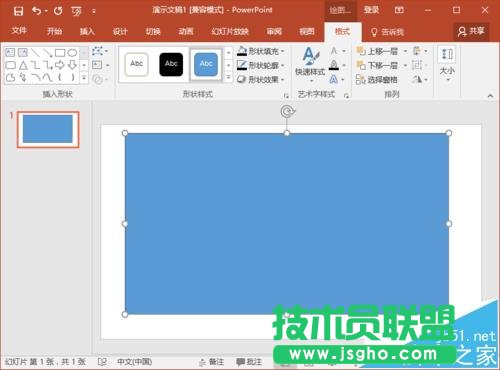Switch to the 插入 tab
The height and width of the screenshot is (370, 500).
(x=87, y=31)
